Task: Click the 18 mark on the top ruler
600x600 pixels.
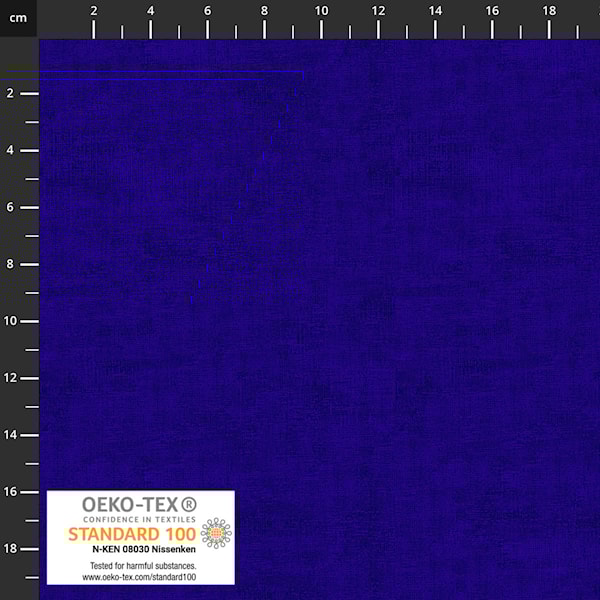Action: tap(549, 10)
